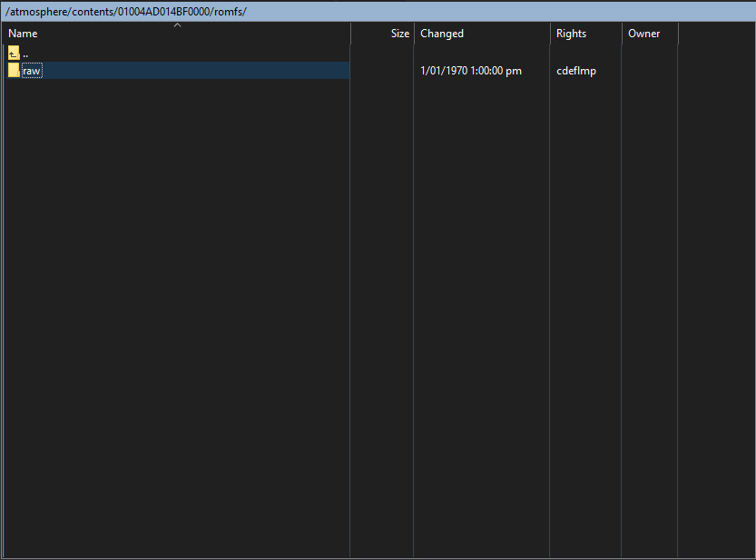
Task: Click the parent directory up-arrow folder icon
Action: (x=14, y=53)
